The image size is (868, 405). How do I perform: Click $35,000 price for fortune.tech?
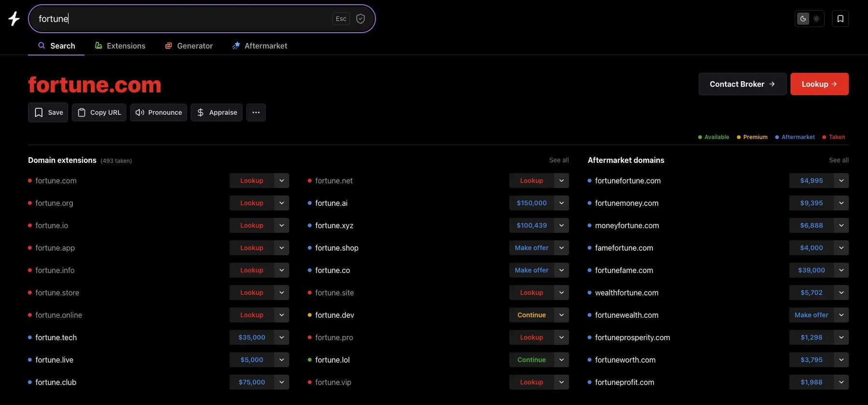(252, 337)
